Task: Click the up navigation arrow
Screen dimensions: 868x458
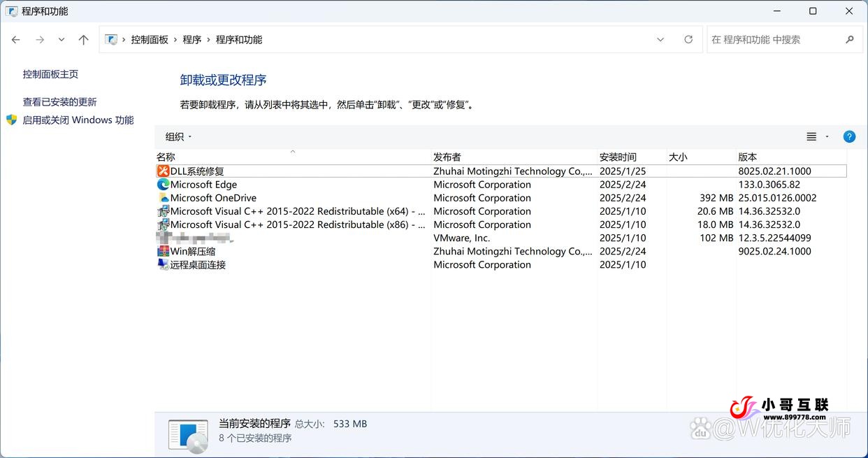Action: 83,39
